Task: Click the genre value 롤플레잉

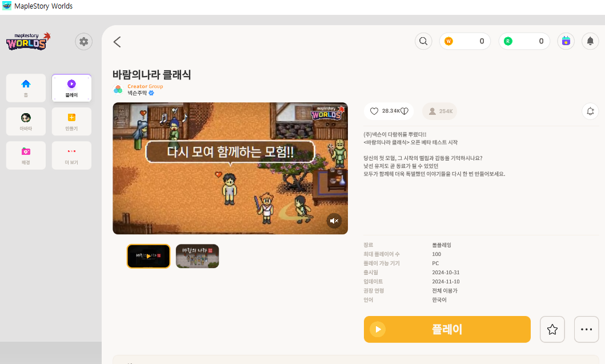Action: (442, 245)
